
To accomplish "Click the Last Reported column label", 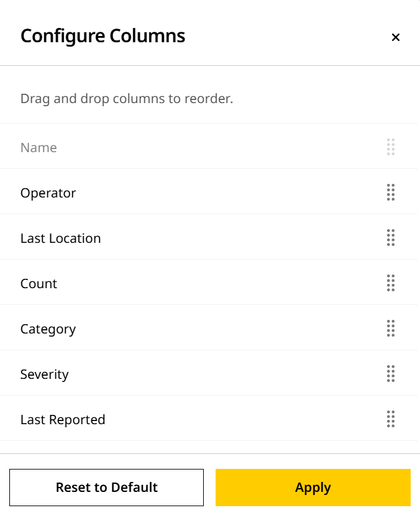I will pyautogui.click(x=63, y=420).
